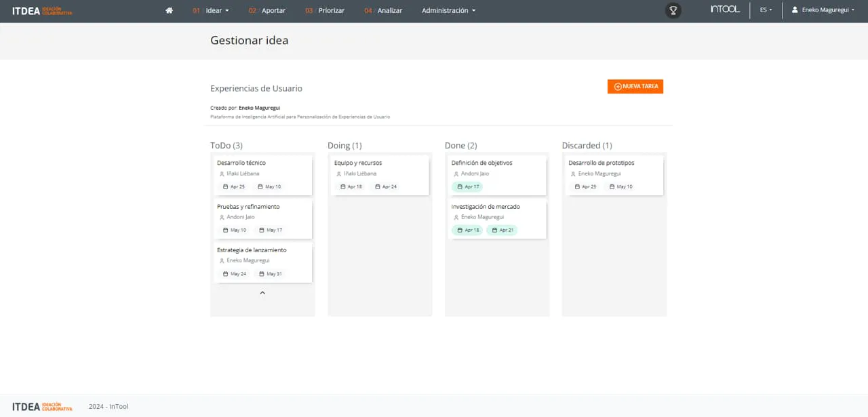
Task: Click the Nueva Tarea button
Action: [x=635, y=87]
